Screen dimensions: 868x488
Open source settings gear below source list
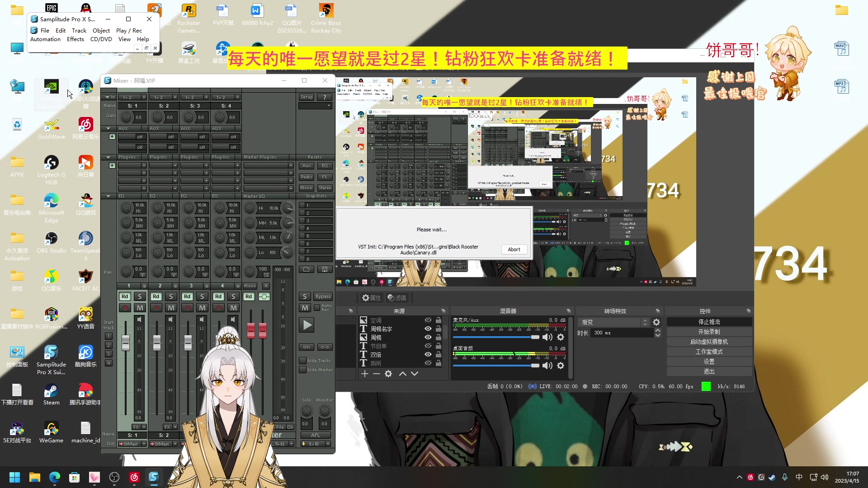click(388, 374)
